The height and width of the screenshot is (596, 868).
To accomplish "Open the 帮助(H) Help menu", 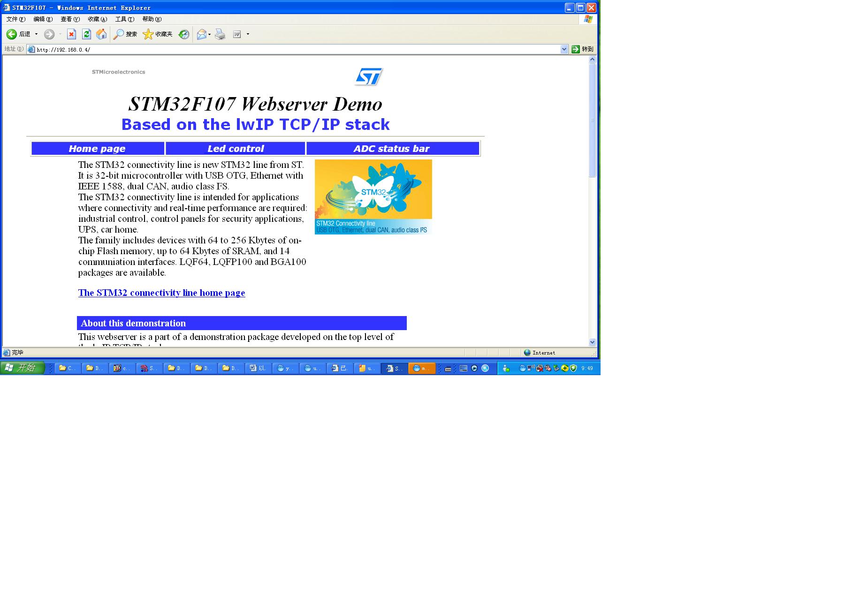I will click(152, 19).
